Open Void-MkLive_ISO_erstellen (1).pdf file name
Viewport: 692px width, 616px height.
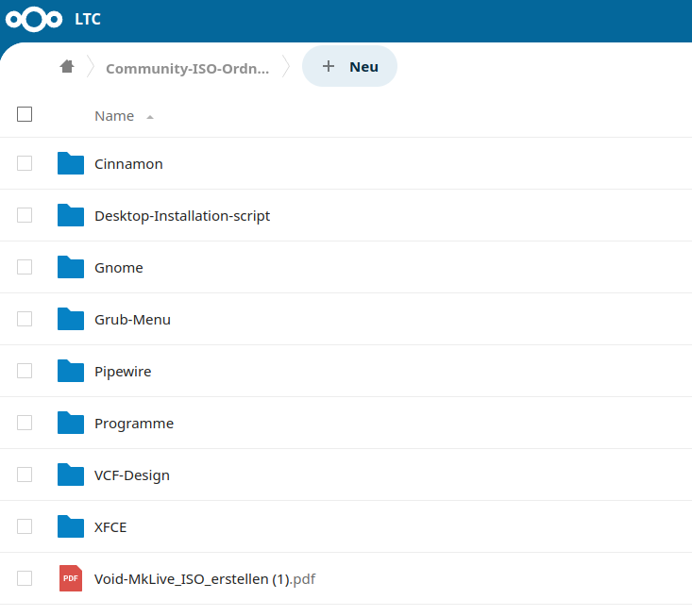pos(205,579)
